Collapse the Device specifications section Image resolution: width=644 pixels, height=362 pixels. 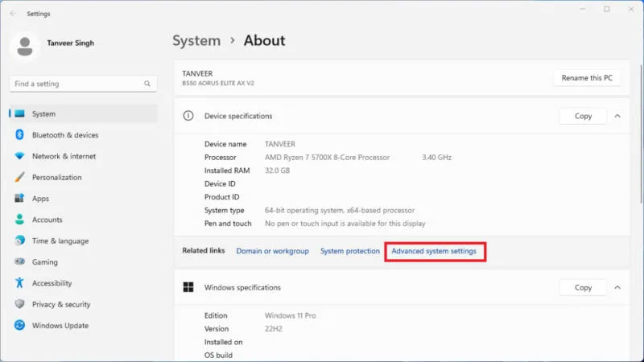pos(617,116)
